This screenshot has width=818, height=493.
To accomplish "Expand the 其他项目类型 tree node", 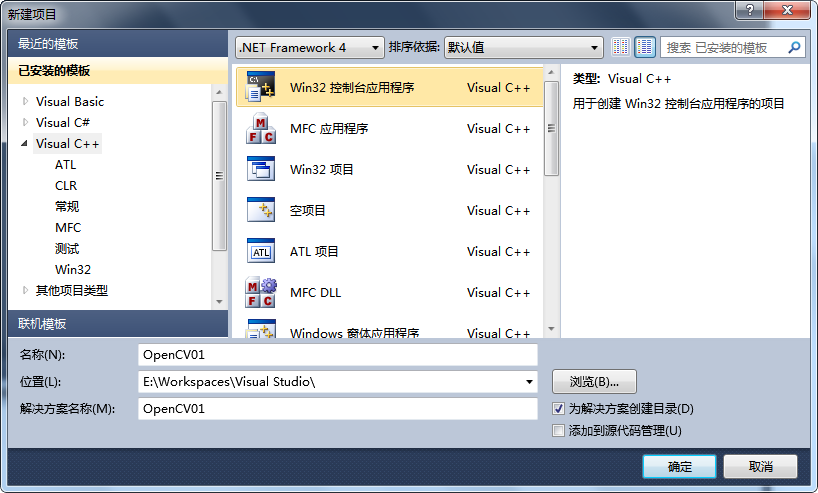I will tap(25, 290).
